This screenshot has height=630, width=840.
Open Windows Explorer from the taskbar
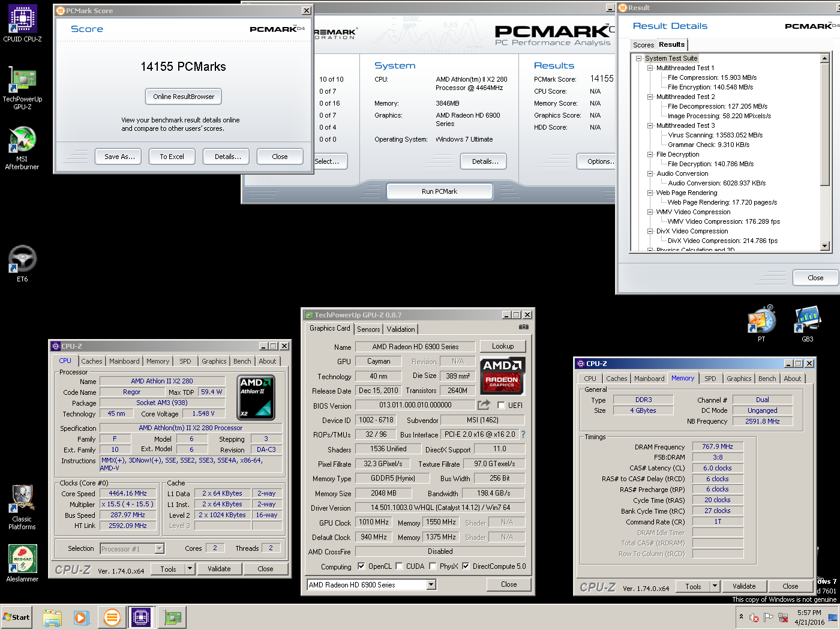pyautogui.click(x=52, y=617)
